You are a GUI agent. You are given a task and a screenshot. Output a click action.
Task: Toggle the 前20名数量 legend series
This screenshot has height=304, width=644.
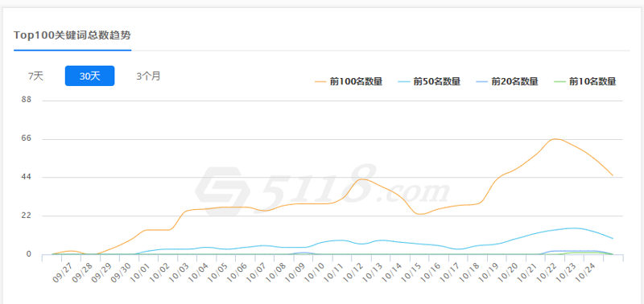507,82
